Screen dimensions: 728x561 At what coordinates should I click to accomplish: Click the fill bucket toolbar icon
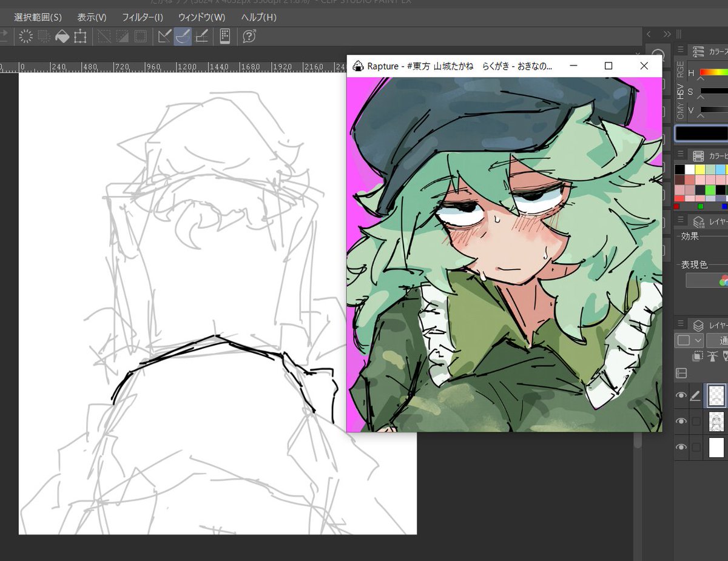62,36
